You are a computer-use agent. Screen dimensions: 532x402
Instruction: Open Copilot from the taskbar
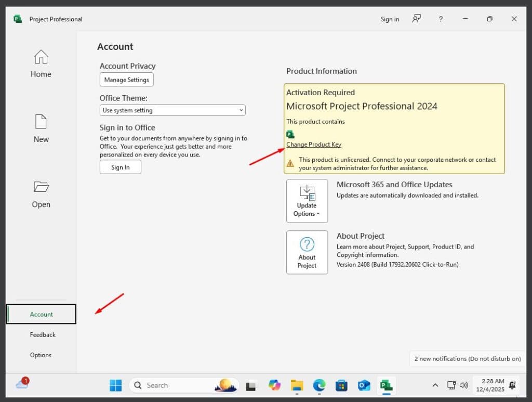click(x=274, y=385)
